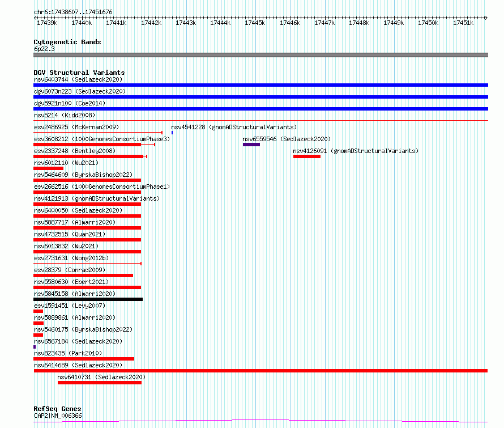Click the red bar under nsv823435

tap(84, 359)
